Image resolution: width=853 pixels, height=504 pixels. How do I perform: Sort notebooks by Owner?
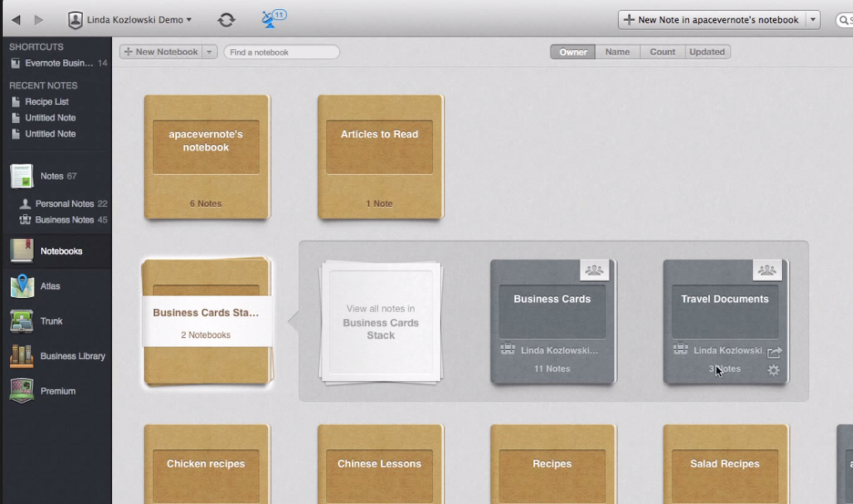[573, 52]
